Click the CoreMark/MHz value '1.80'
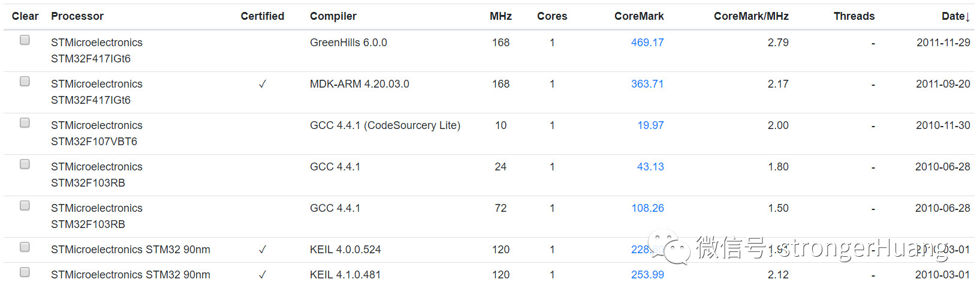Screen dimensions: 980x294 click(778, 167)
